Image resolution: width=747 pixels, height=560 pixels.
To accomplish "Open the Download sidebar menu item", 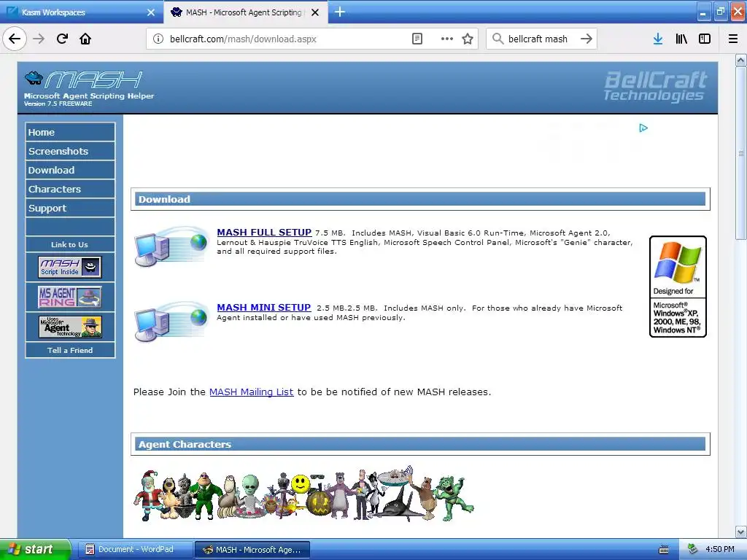I will pos(70,170).
